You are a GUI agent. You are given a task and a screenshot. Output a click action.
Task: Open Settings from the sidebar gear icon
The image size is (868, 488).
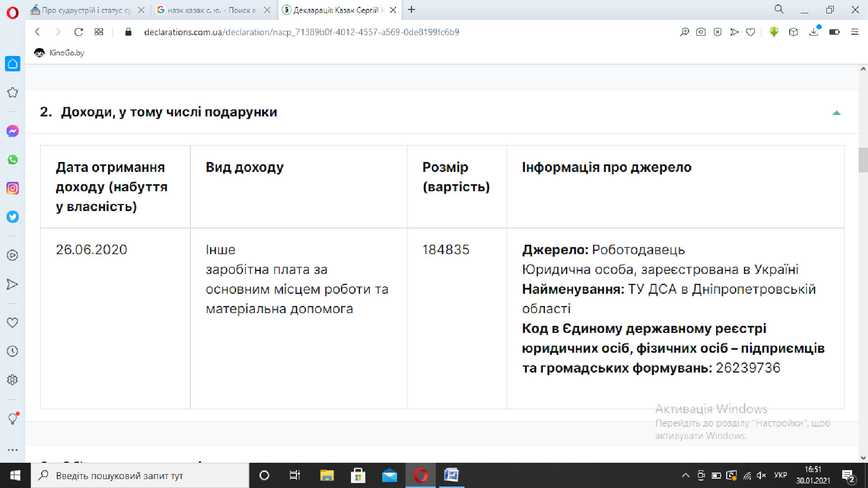coord(12,380)
